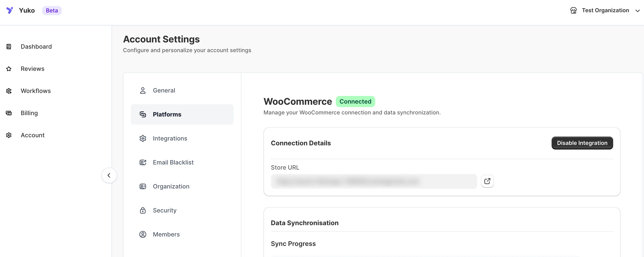The width and height of the screenshot is (644, 257).
Task: Open the Test Organization switcher
Action: pos(605,10)
